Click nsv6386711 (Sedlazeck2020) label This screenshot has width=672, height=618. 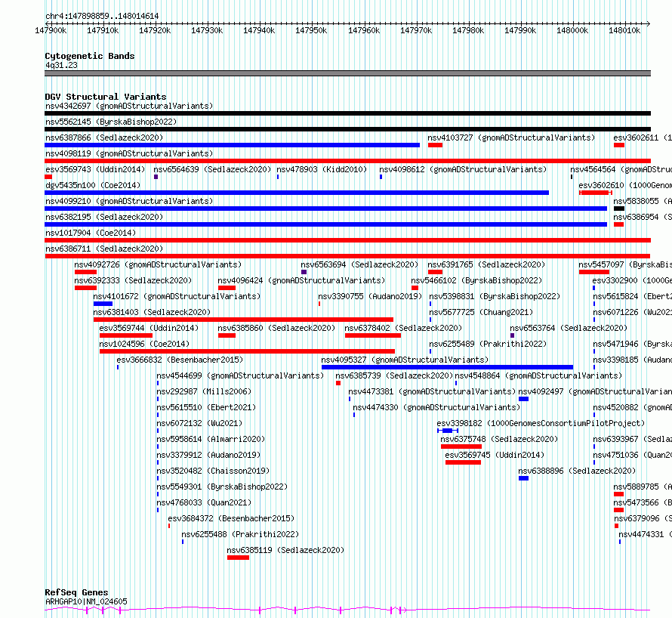tap(104, 249)
